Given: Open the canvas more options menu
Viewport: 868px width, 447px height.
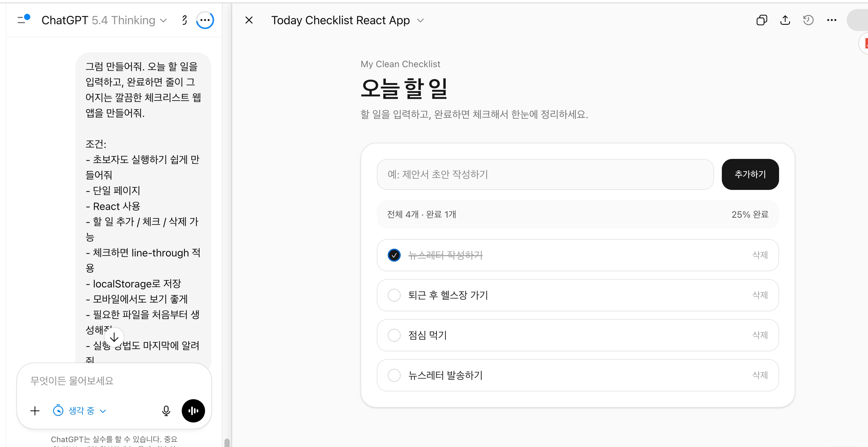Looking at the screenshot, I should [x=831, y=20].
